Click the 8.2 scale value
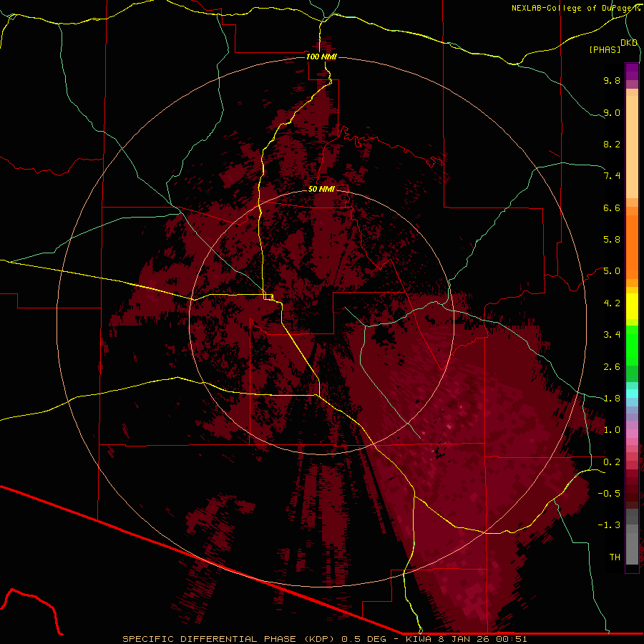The image size is (644, 644). click(x=612, y=144)
